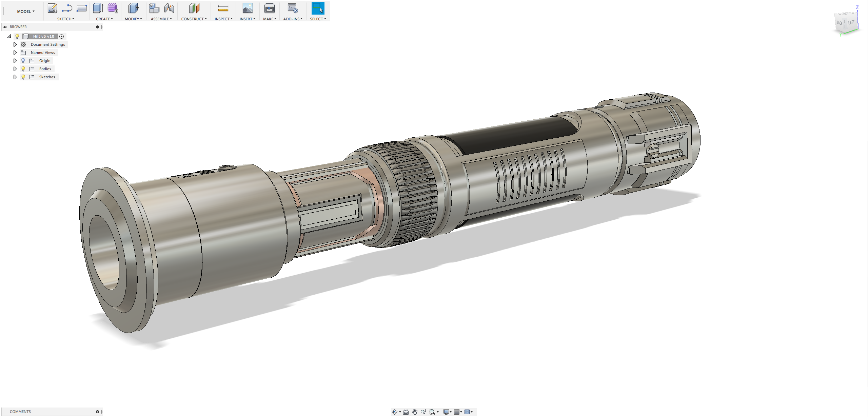Image resolution: width=868 pixels, height=417 pixels.
Task: Click the LEFT face of ViewCube
Action: pyautogui.click(x=851, y=23)
